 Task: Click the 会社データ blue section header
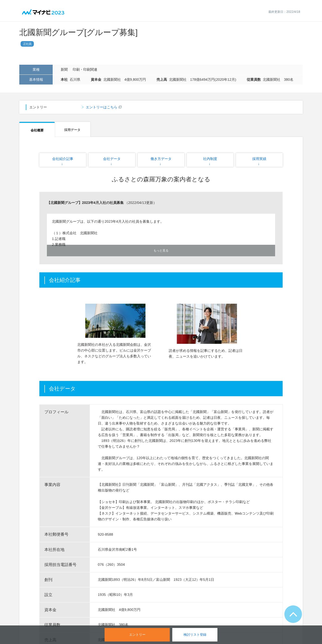coord(161,389)
